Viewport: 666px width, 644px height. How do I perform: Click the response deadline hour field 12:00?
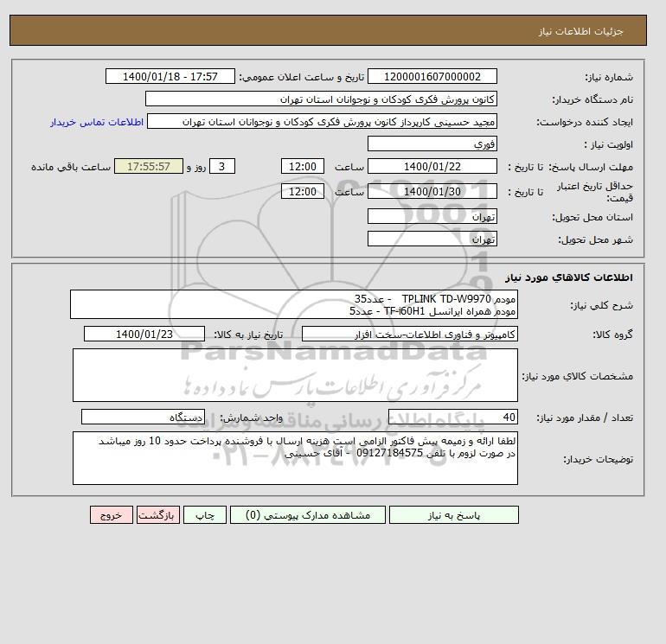coord(303,167)
